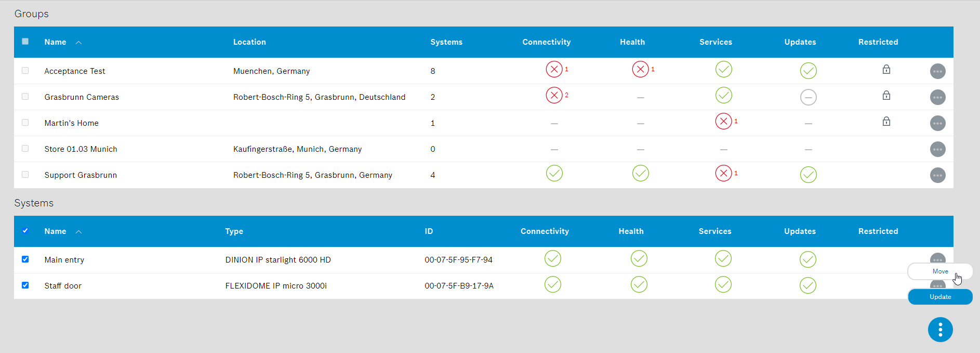
Task: Click Grasbrunn Cameras updates status icon
Action: tap(808, 97)
